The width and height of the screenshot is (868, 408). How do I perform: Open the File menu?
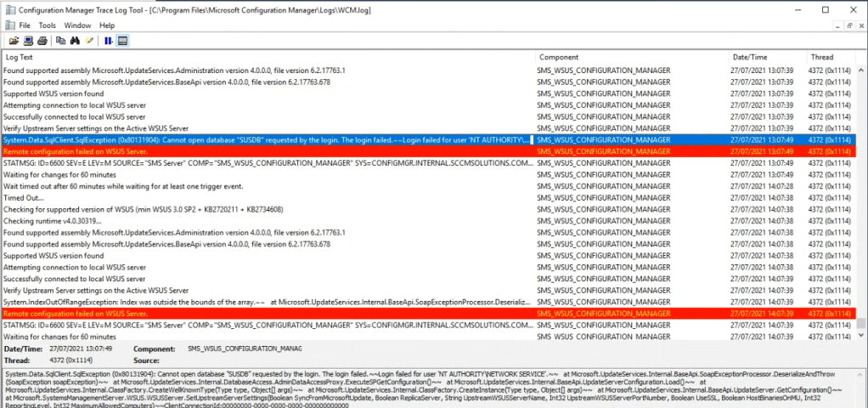click(25, 25)
